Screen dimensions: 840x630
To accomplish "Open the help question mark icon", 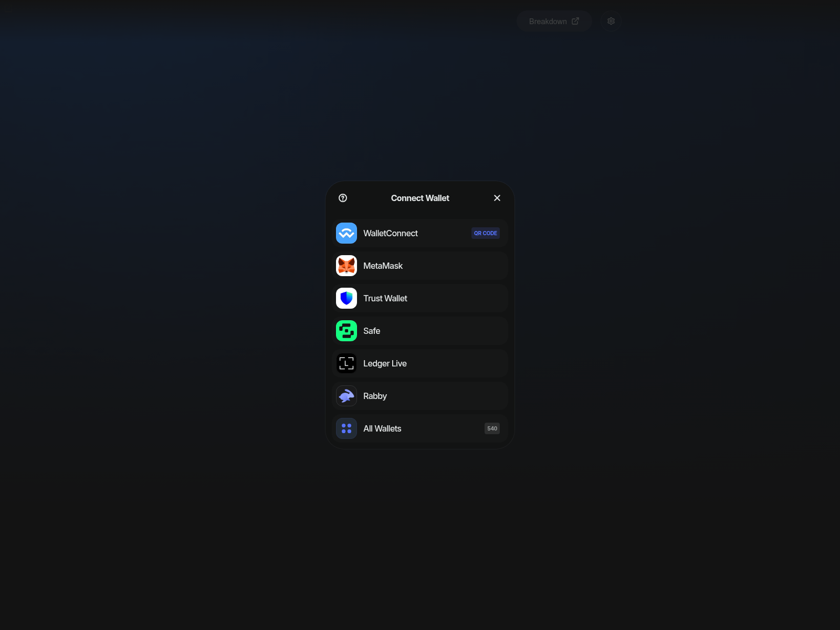I will point(343,198).
